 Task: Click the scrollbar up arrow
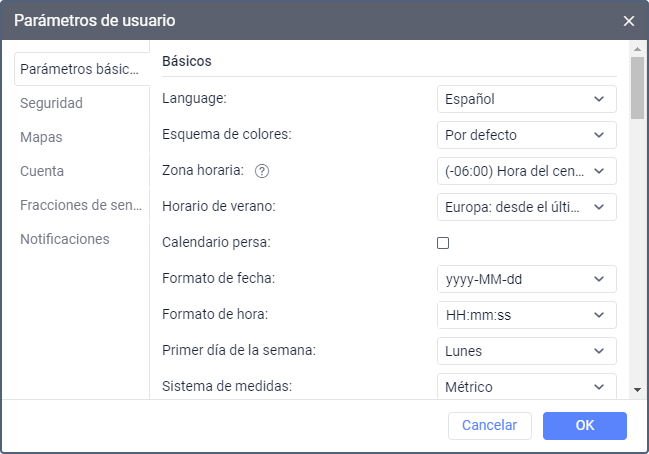click(637, 48)
